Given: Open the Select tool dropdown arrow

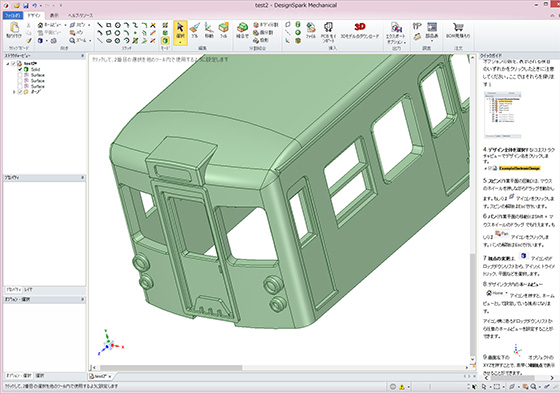Looking at the screenshot, I should (x=180, y=43).
